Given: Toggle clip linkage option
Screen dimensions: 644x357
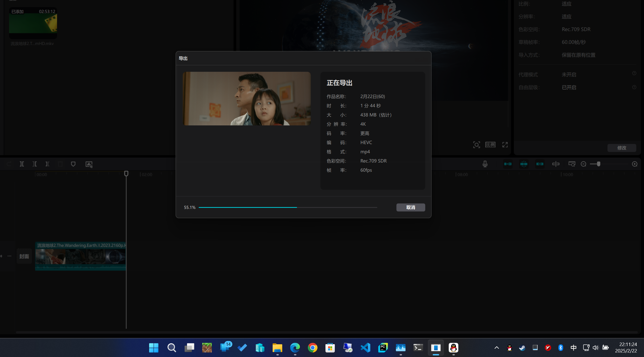Looking at the screenshot, I should point(540,164).
